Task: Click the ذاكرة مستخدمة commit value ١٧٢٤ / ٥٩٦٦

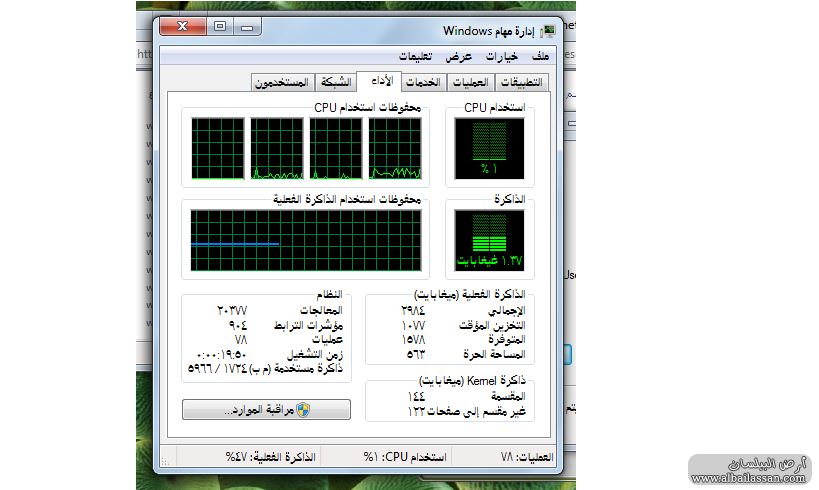Action: point(217,369)
